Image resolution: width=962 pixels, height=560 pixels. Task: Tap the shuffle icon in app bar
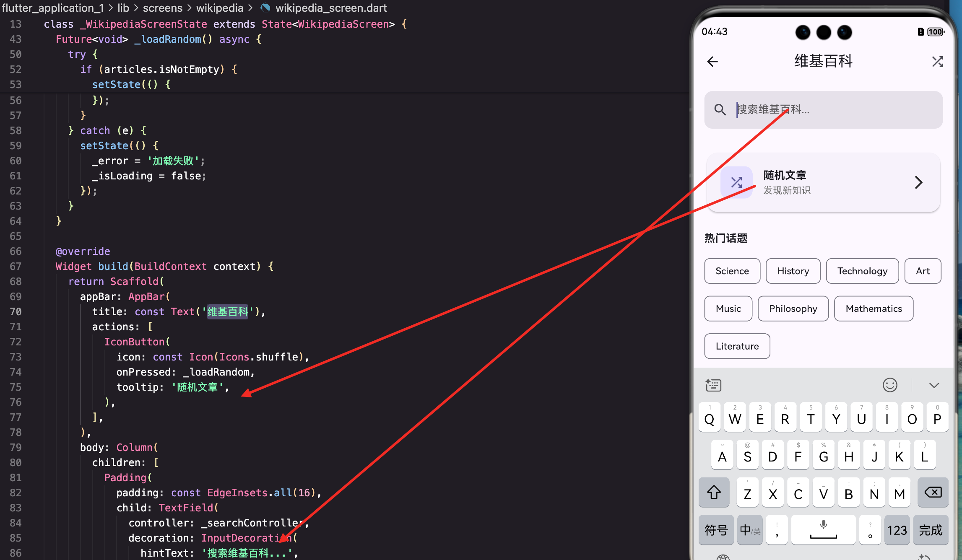click(x=937, y=62)
